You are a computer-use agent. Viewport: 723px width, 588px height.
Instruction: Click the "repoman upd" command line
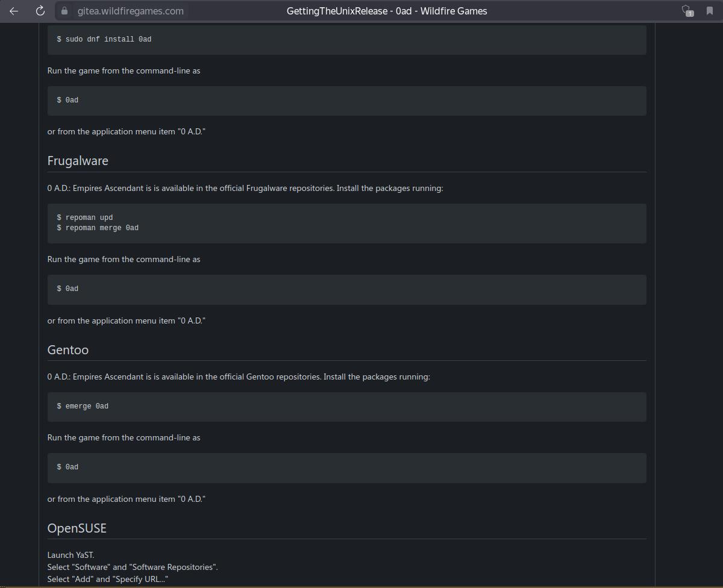tap(85, 217)
